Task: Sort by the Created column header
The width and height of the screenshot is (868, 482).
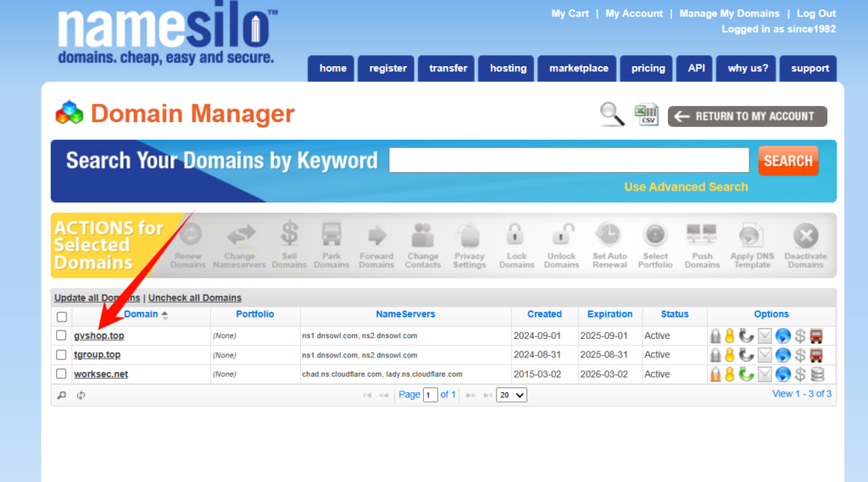Action: click(x=544, y=314)
